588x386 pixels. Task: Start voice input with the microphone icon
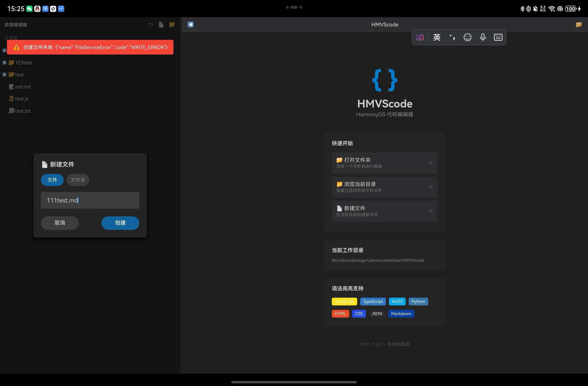[483, 37]
